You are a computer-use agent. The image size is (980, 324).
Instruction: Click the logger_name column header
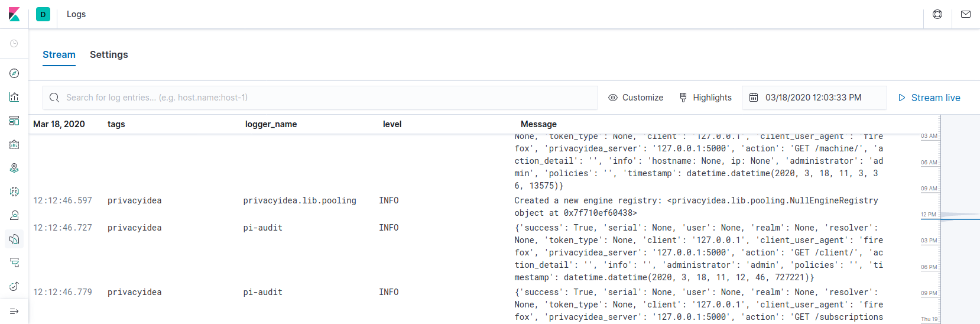271,124
